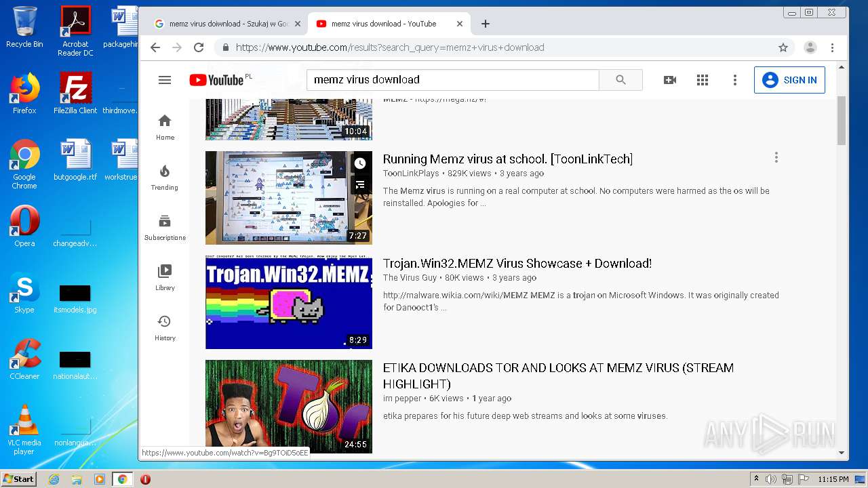
Task: Click the vertical scrollbar thumb
Action: [x=842, y=121]
